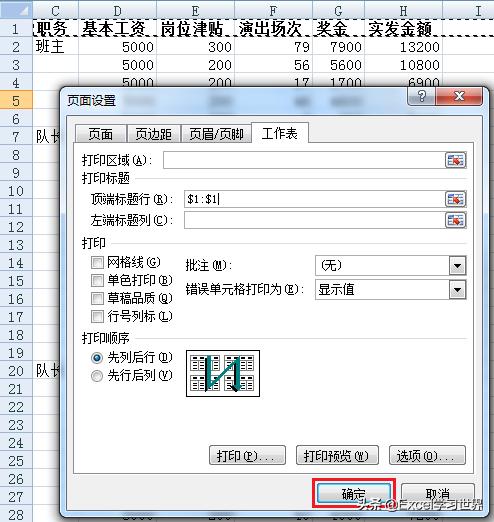494x522 pixels.
Task: Tick the 草稿品质 checkbox
Action: pos(97,298)
